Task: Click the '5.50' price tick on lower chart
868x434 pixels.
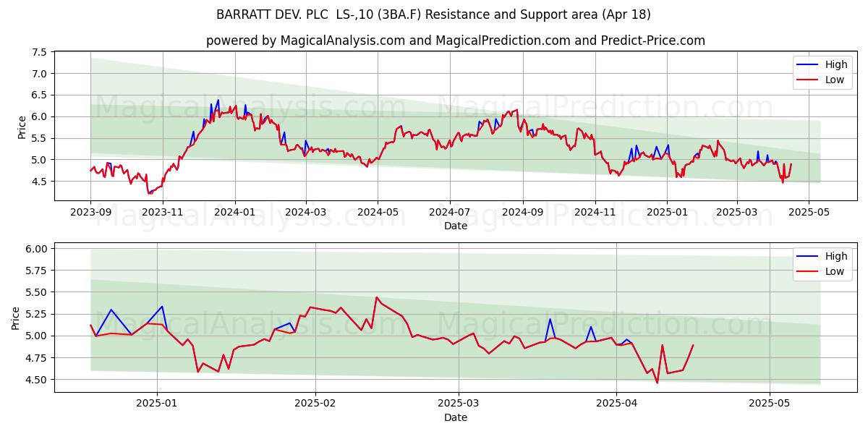Action: 36,292
